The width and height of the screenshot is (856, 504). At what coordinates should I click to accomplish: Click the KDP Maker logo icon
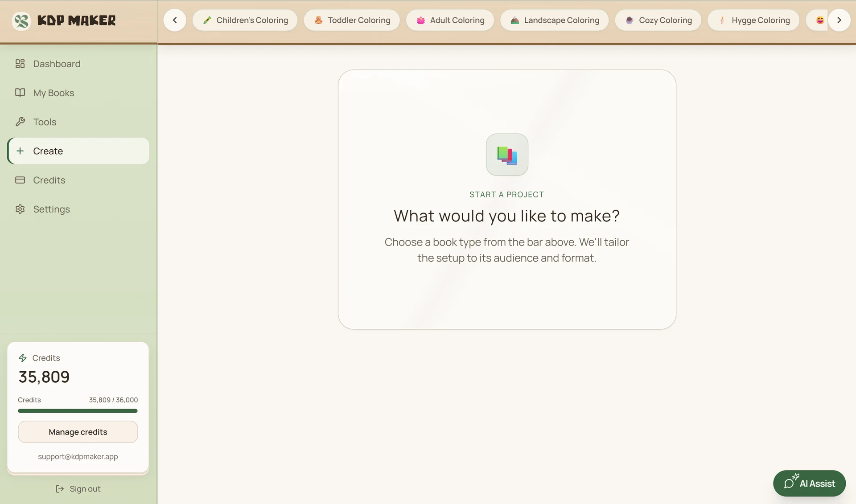pyautogui.click(x=21, y=20)
